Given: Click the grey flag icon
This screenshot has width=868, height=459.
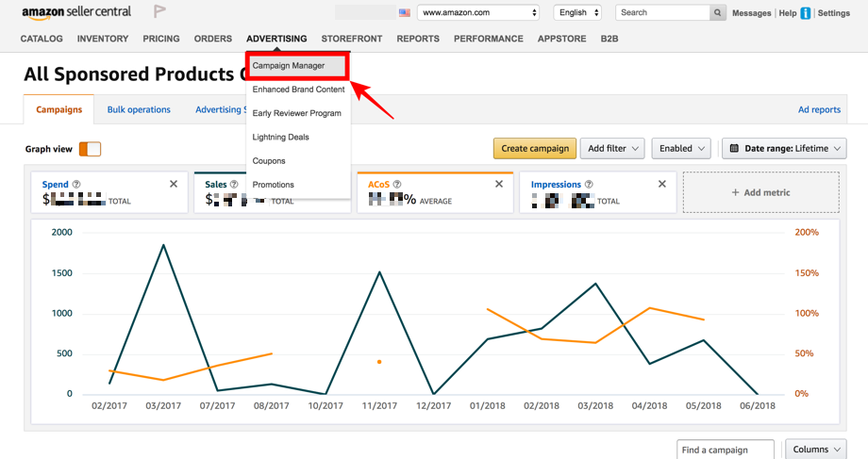Looking at the screenshot, I should [160, 11].
